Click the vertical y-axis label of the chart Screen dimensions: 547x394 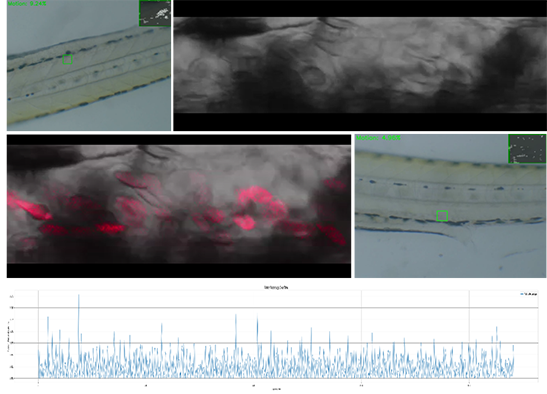pyautogui.click(x=8, y=336)
